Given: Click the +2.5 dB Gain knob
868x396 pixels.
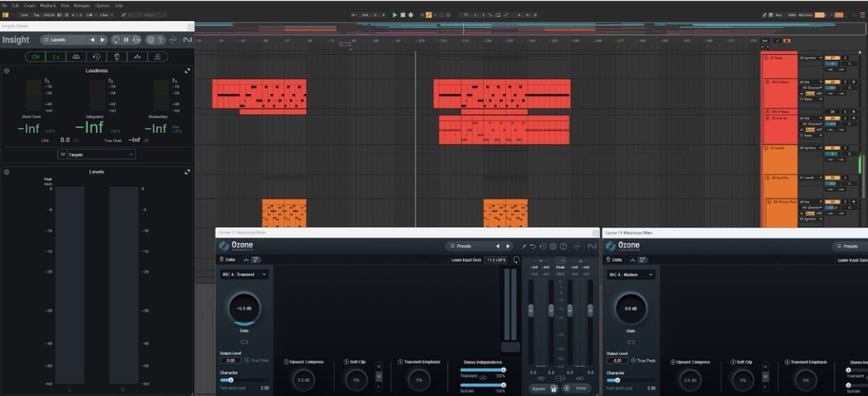Looking at the screenshot, I should 244,308.
